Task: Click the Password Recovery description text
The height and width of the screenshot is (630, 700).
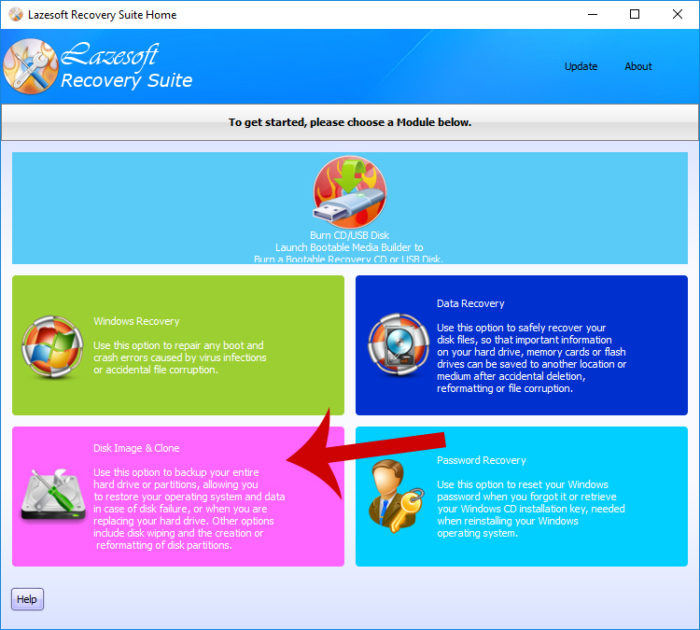Action: click(531, 509)
